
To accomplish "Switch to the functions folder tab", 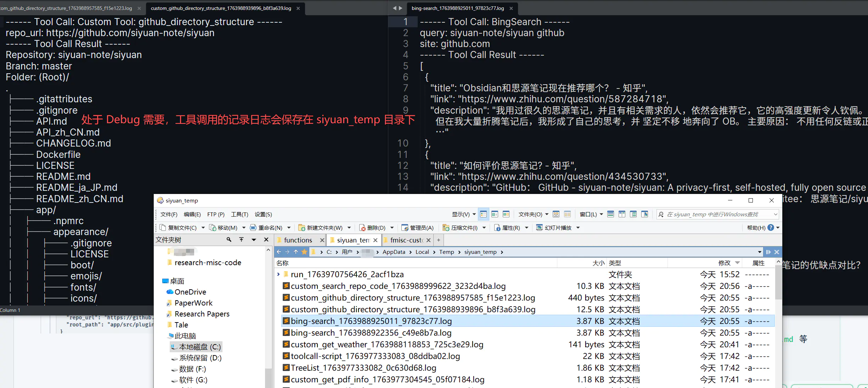I will (298, 240).
